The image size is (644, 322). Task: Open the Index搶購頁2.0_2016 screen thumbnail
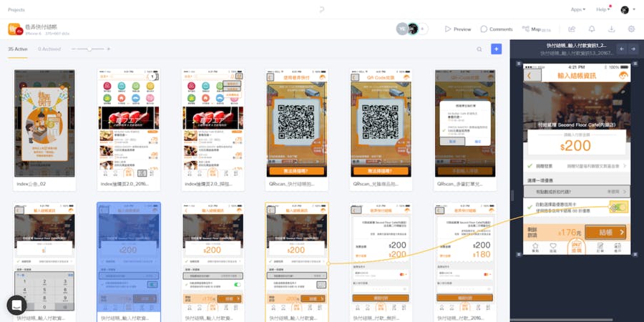(130, 123)
